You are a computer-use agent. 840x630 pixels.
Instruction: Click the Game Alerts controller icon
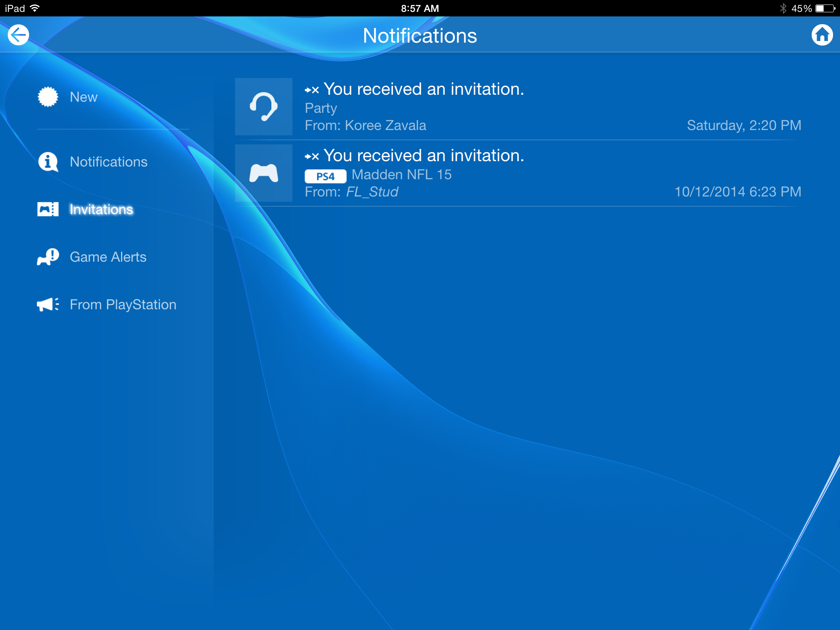[x=48, y=257]
